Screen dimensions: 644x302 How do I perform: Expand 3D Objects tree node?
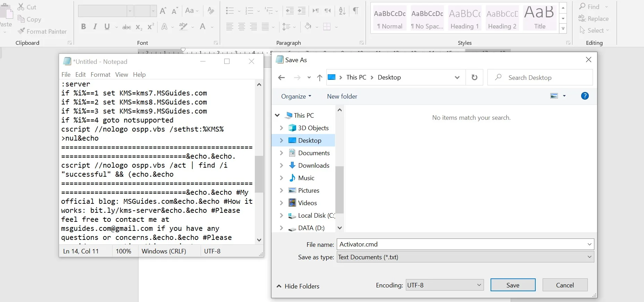(282, 128)
